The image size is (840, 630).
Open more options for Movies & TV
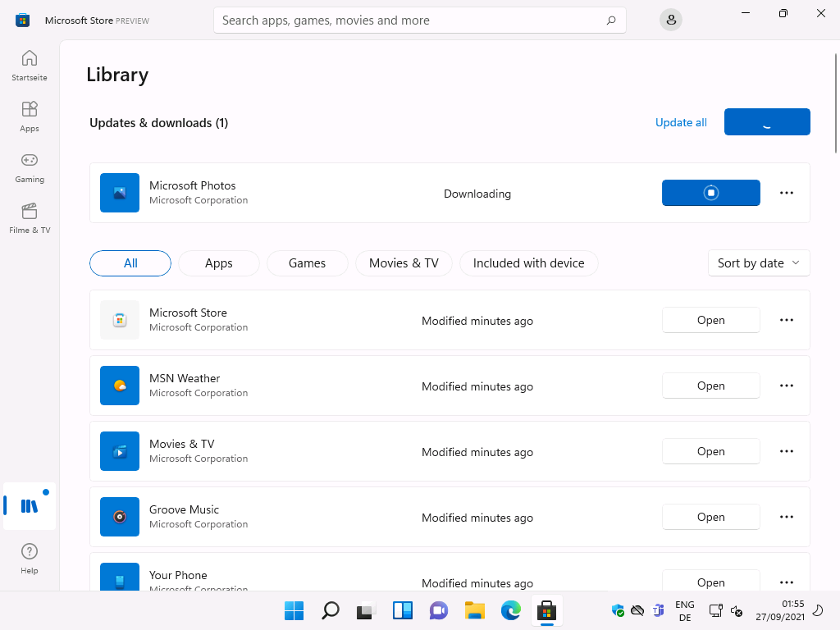[787, 451]
